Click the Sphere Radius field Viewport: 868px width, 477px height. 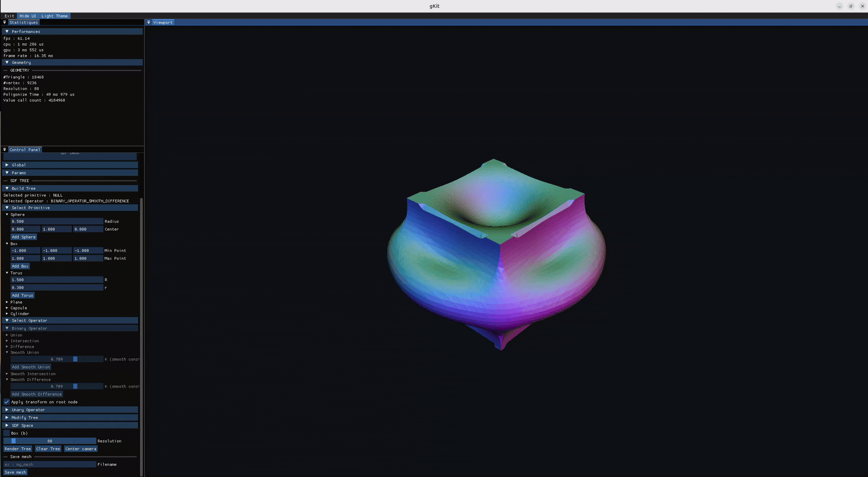(x=57, y=222)
